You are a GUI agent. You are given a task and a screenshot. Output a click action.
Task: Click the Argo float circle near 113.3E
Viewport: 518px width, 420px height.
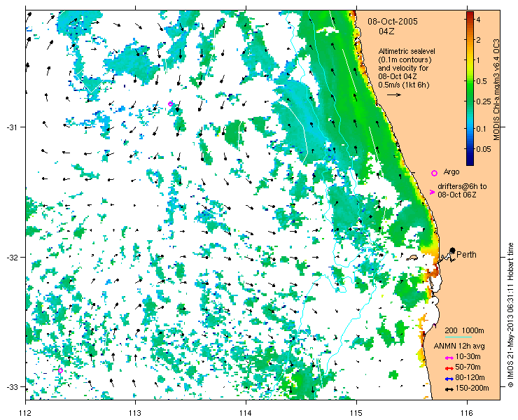pyautogui.click(x=170, y=104)
